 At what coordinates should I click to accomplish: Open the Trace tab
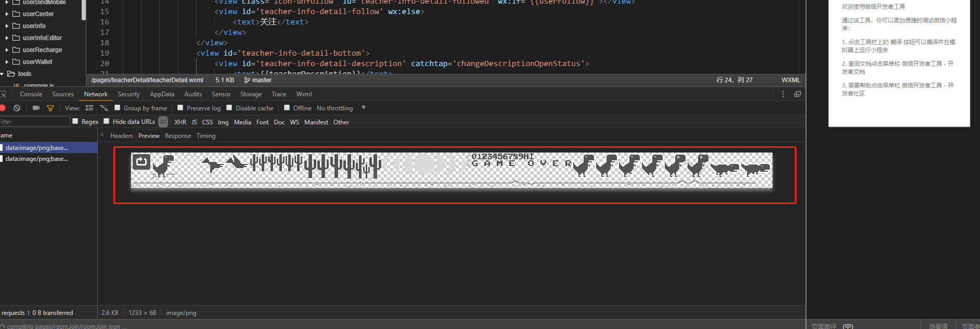(x=279, y=94)
